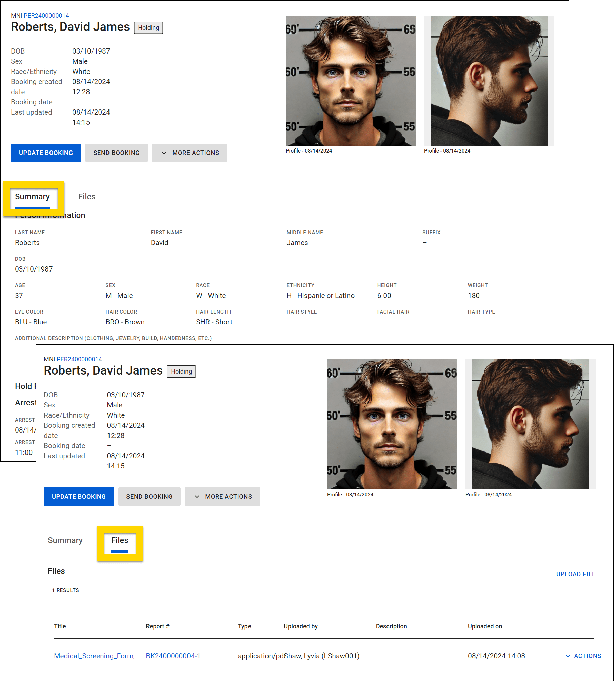Click the UPLOAD FILE link
The image size is (616, 683).
click(x=576, y=574)
